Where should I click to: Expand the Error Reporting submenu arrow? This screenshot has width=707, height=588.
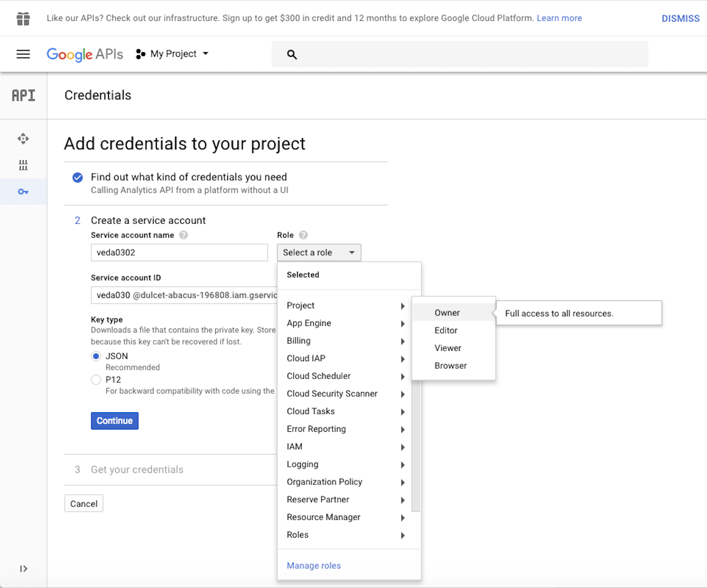coord(403,429)
